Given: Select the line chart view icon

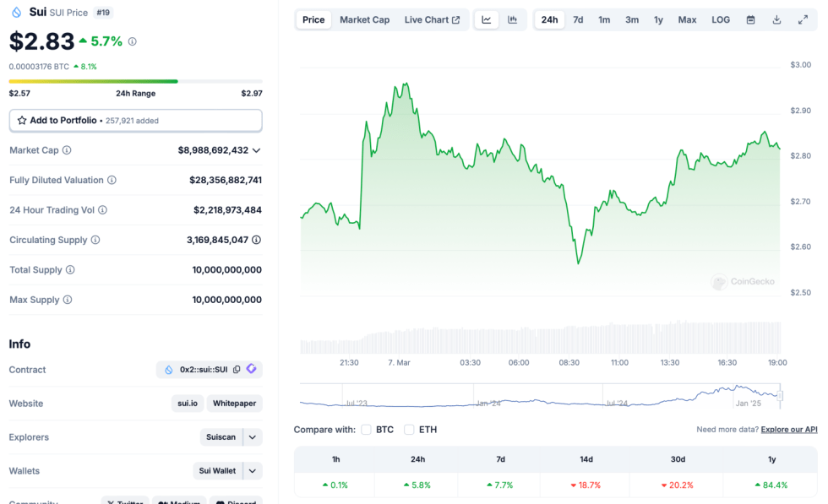Looking at the screenshot, I should [487, 19].
